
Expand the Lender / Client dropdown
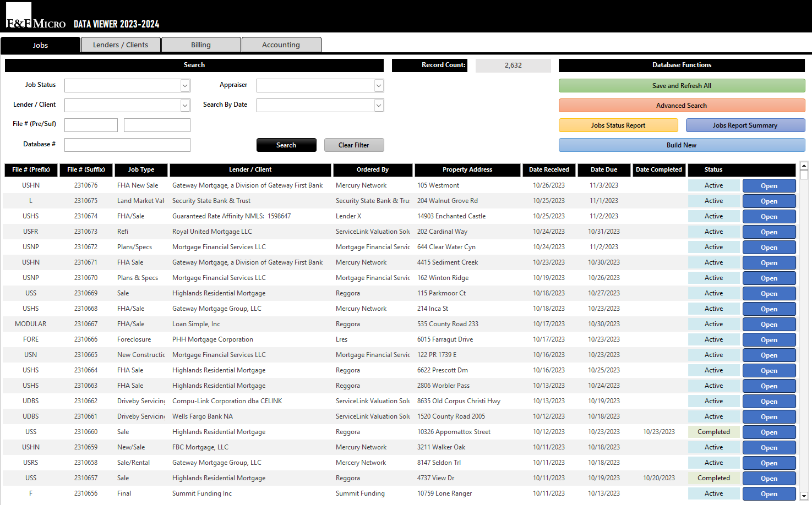185,105
